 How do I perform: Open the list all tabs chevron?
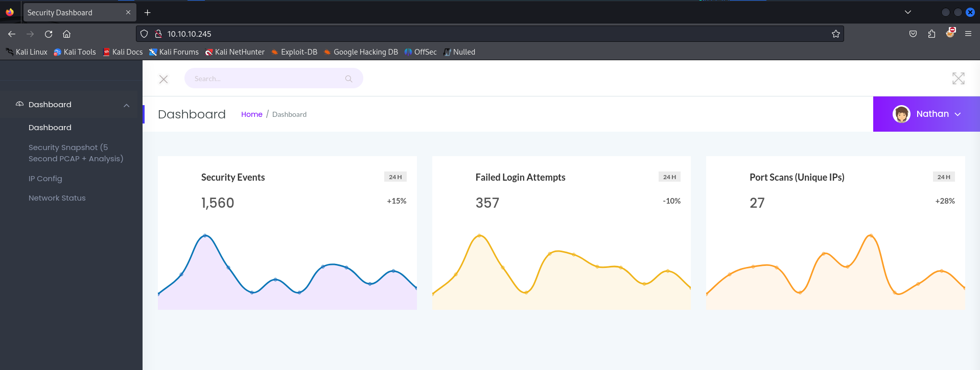(907, 12)
